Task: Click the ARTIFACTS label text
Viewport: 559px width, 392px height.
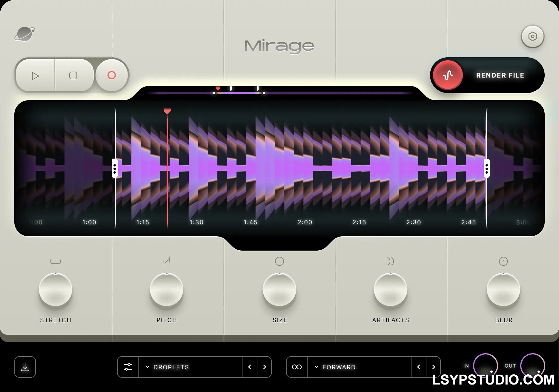Action: [x=391, y=320]
